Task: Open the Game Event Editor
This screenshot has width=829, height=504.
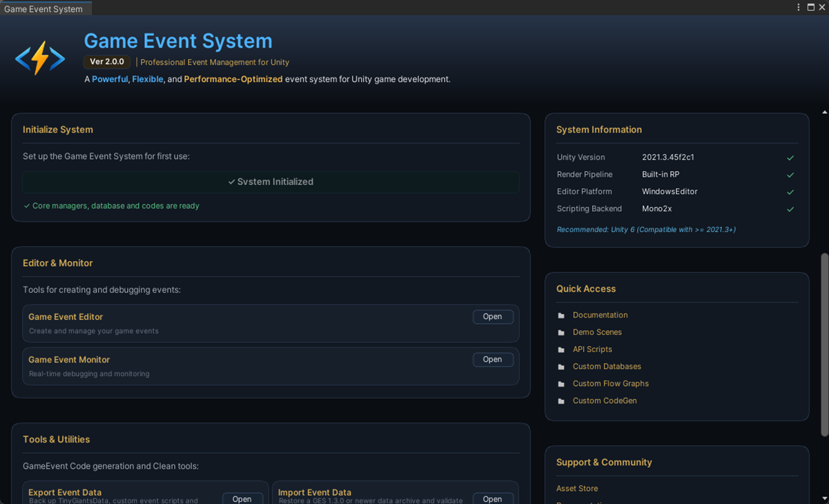Action: (493, 317)
